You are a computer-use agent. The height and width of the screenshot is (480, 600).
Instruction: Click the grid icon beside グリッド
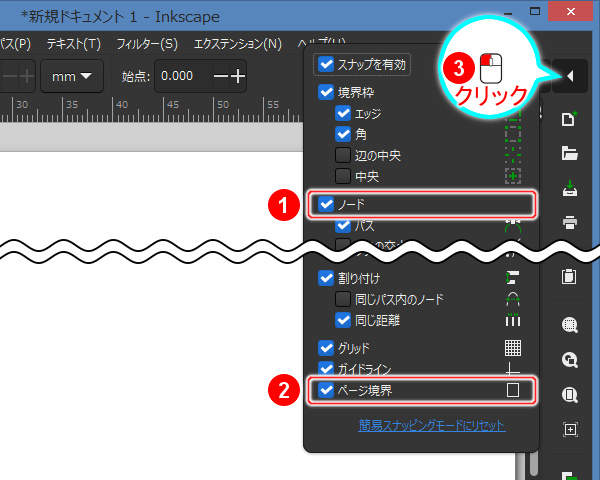coord(513,348)
